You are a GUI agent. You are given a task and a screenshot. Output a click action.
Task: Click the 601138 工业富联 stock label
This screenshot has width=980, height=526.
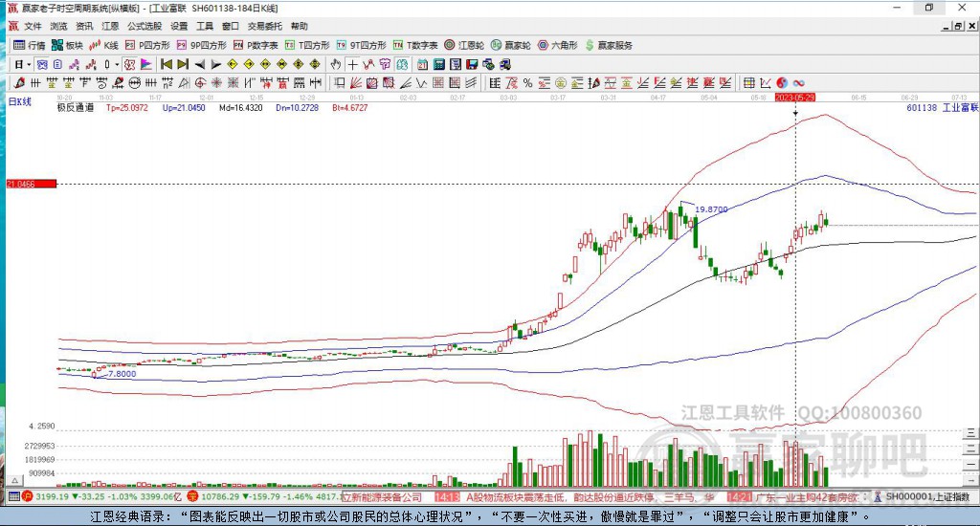pos(942,107)
